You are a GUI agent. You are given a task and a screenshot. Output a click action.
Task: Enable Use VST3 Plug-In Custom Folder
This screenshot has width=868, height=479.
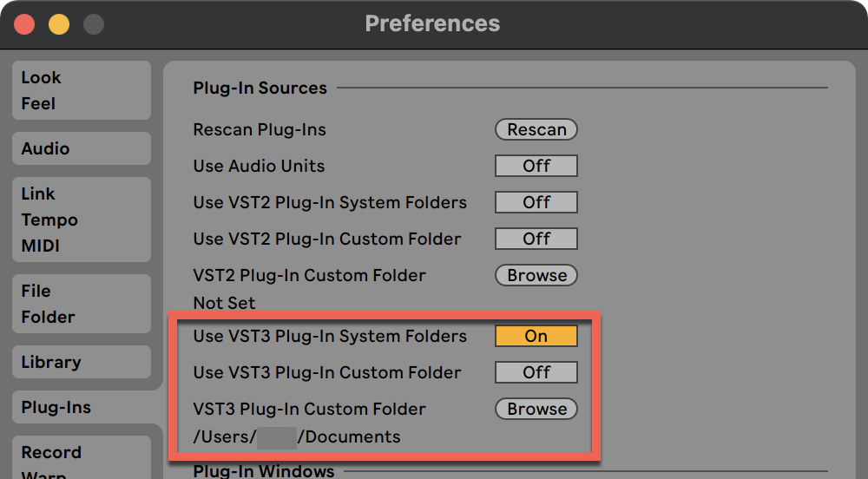point(536,372)
